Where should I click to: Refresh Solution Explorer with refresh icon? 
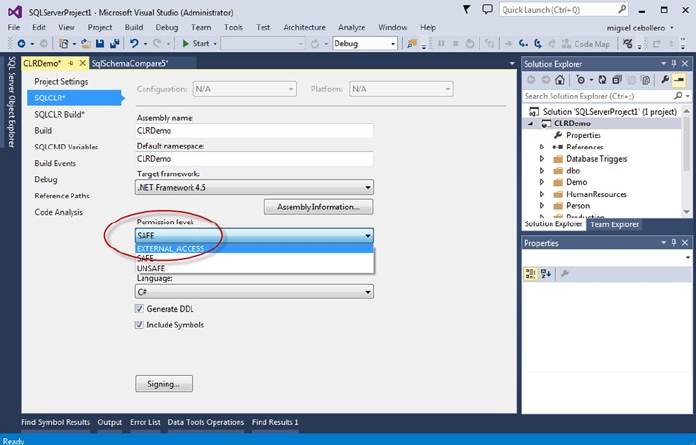pos(602,80)
